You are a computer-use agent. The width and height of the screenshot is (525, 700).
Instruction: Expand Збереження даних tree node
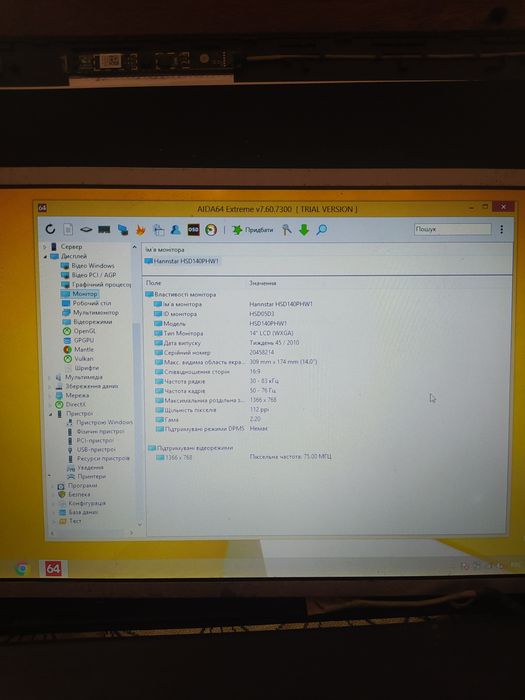click(x=50, y=387)
